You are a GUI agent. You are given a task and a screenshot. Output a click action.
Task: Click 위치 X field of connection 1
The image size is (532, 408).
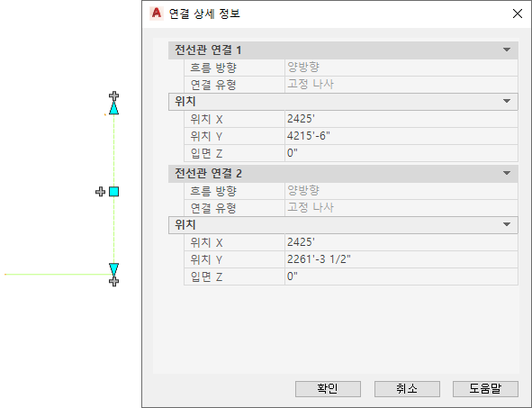(401, 119)
